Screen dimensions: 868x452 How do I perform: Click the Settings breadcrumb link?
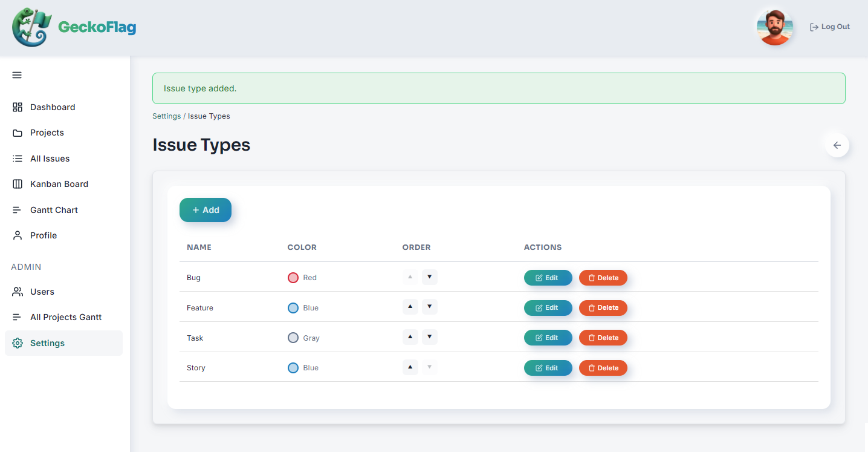click(x=167, y=116)
